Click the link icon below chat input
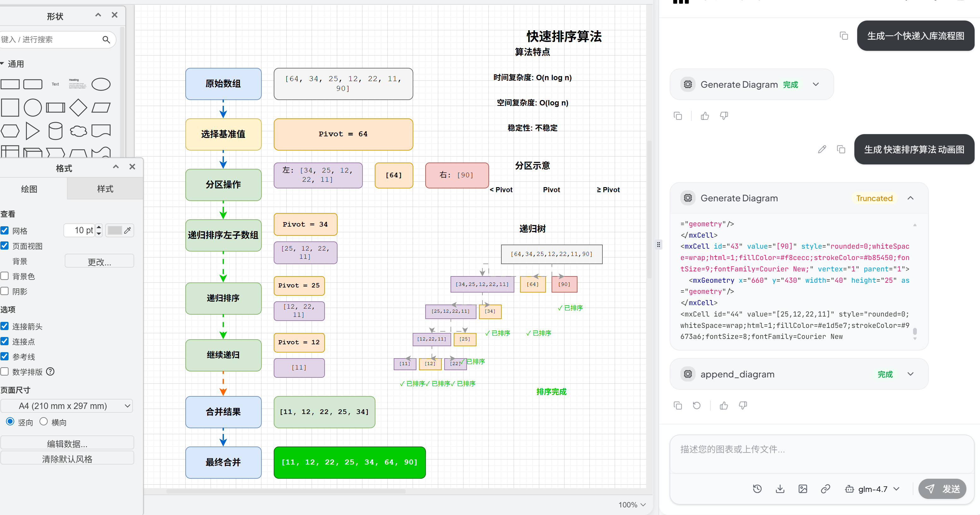Screen dimensions: 980x515 point(826,489)
